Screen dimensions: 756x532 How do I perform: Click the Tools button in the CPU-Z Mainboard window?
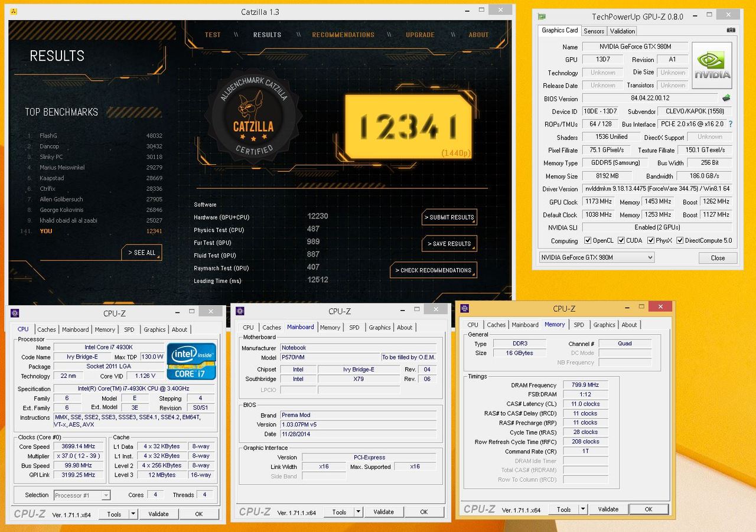click(x=339, y=512)
